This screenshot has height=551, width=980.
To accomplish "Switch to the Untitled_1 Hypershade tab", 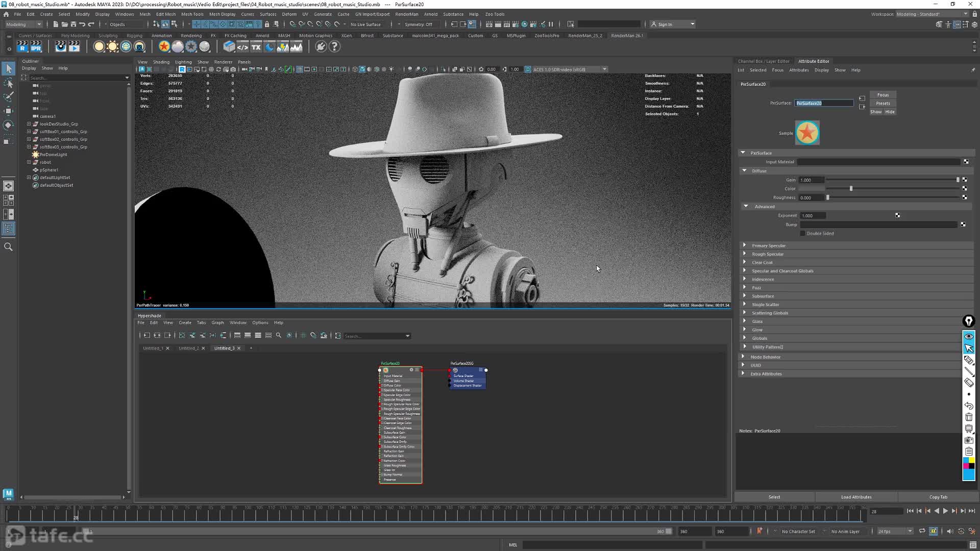I will pos(153,348).
